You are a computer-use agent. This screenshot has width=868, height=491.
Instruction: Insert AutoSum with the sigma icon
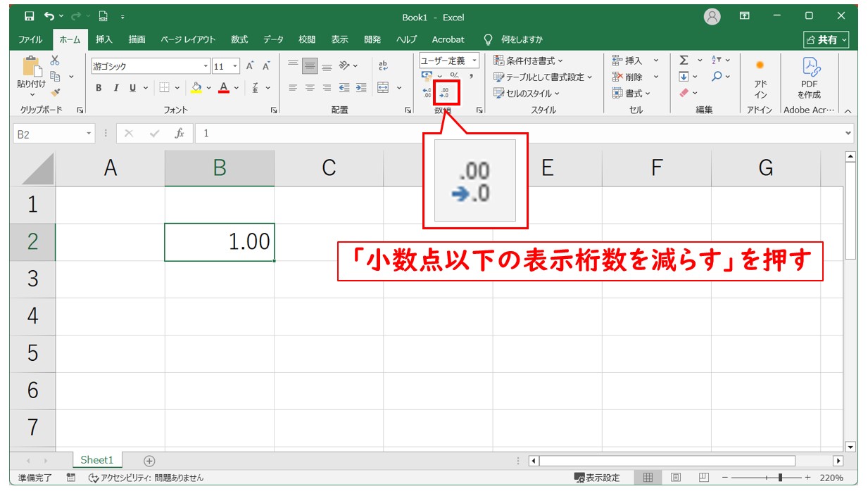click(684, 60)
